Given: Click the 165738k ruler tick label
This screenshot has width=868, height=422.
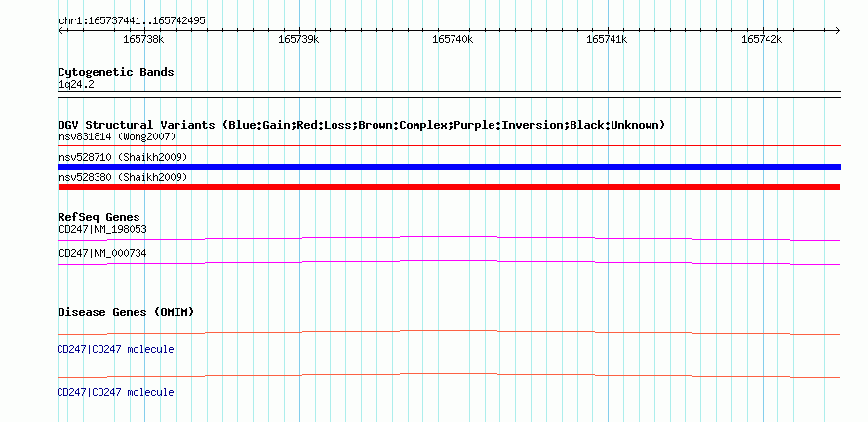Looking at the screenshot, I should coord(144,39).
